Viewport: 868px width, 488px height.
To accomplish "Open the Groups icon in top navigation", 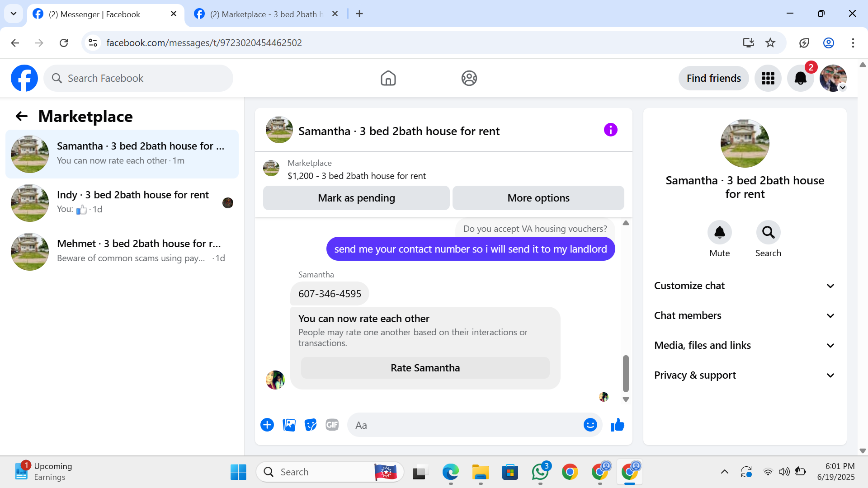I will tap(469, 78).
